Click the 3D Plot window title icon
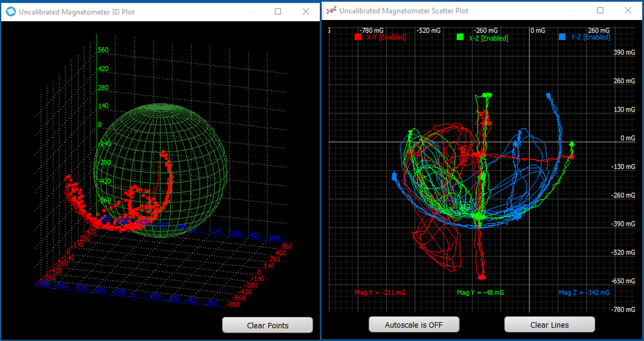The image size is (644, 341). click(11, 12)
